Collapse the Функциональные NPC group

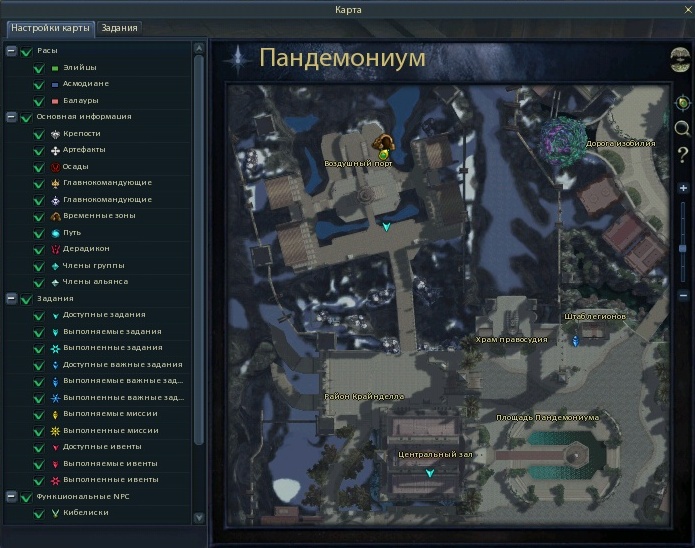click(12, 497)
